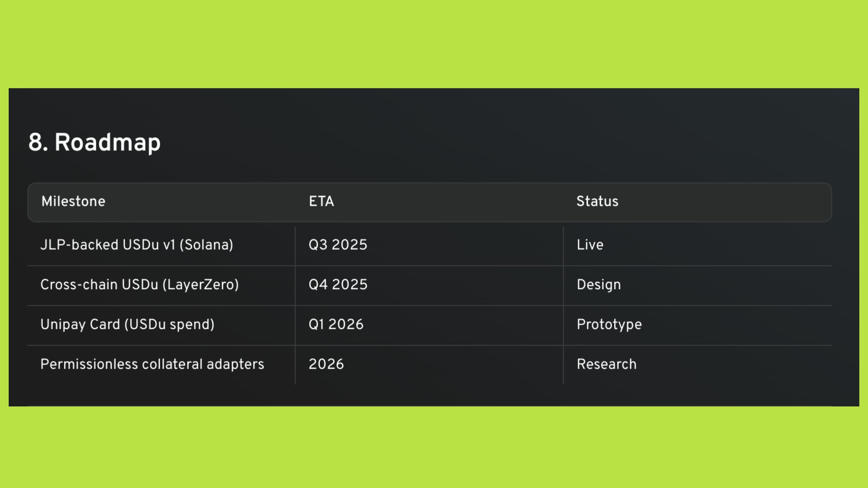Select the Unipay Card (USDu spend) milestone
Image resolution: width=868 pixels, height=488 pixels.
pyautogui.click(x=127, y=325)
